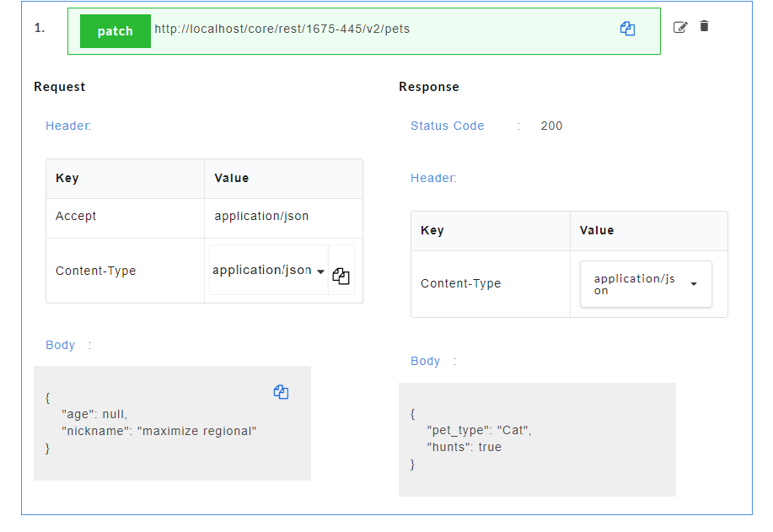The height and width of the screenshot is (532, 773).
Task: Click inside the response body JSON block
Action: 537,439
